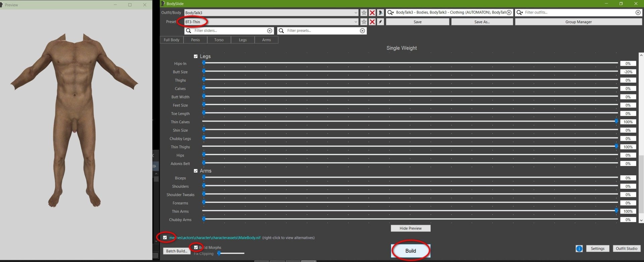Image resolution: width=644 pixels, height=262 pixels.
Task: Clear the Filter presets field
Action: click(x=362, y=31)
